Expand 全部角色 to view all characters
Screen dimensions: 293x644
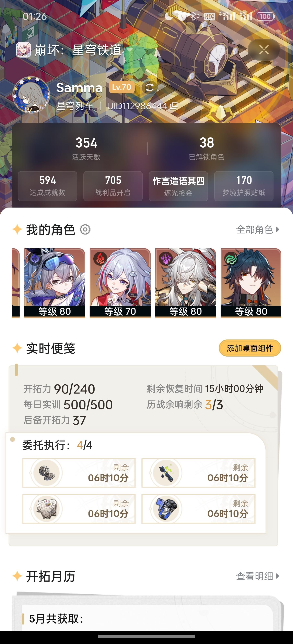[x=257, y=230]
